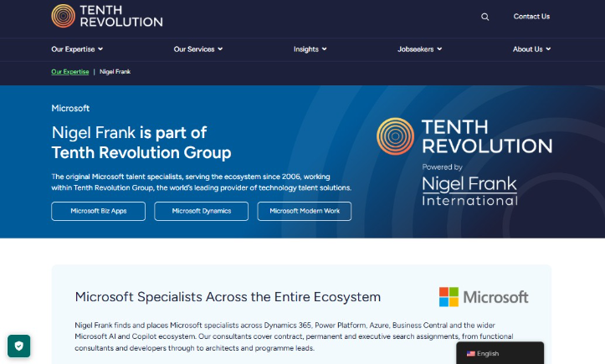This screenshot has height=364, width=605.
Task: Click the Tenth Revolution hero banner logo
Action: point(464,136)
